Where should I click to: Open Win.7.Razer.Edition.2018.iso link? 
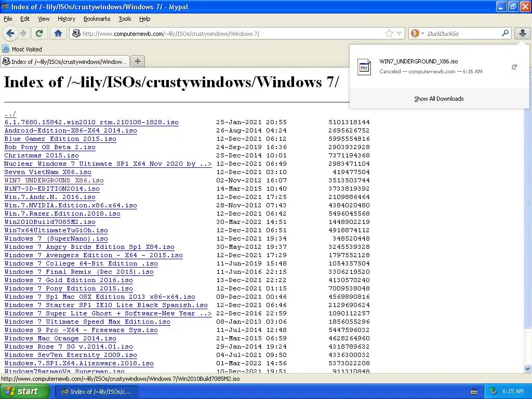(62, 214)
